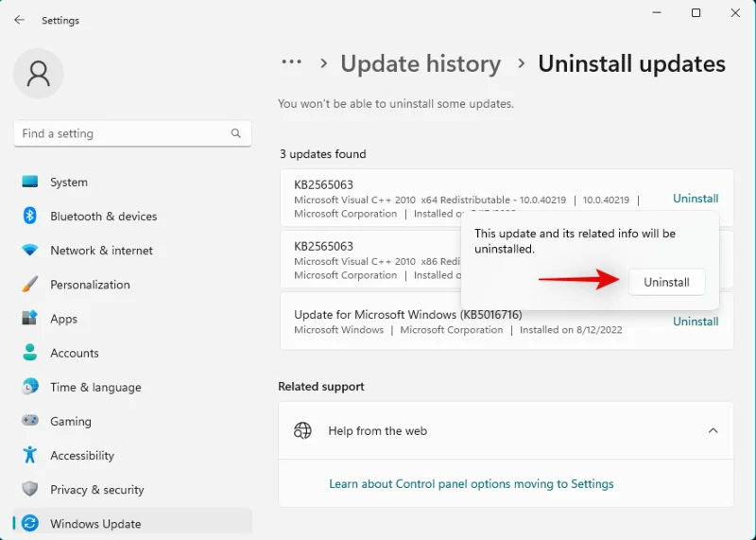
Task: Confirm Uninstall in the popup dialog
Action: tap(666, 282)
